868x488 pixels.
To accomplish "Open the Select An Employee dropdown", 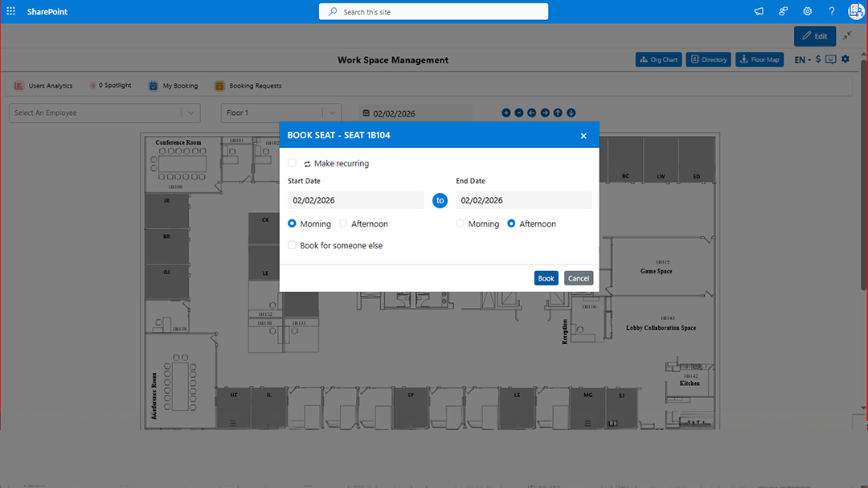I will tap(104, 113).
